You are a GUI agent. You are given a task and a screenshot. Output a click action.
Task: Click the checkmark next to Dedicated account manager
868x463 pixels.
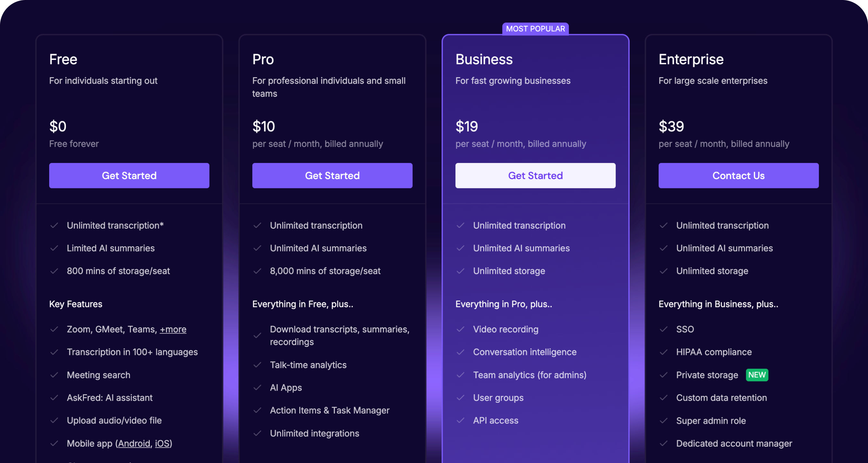(665, 443)
